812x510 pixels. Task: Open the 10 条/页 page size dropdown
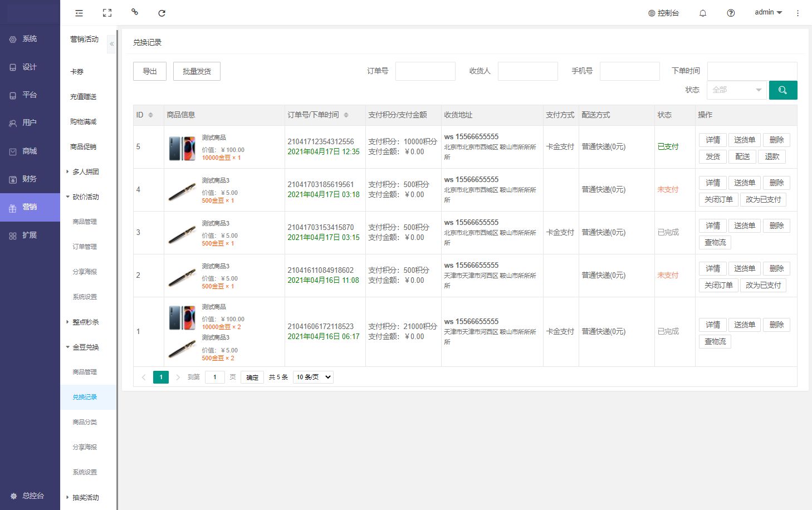[314, 377]
